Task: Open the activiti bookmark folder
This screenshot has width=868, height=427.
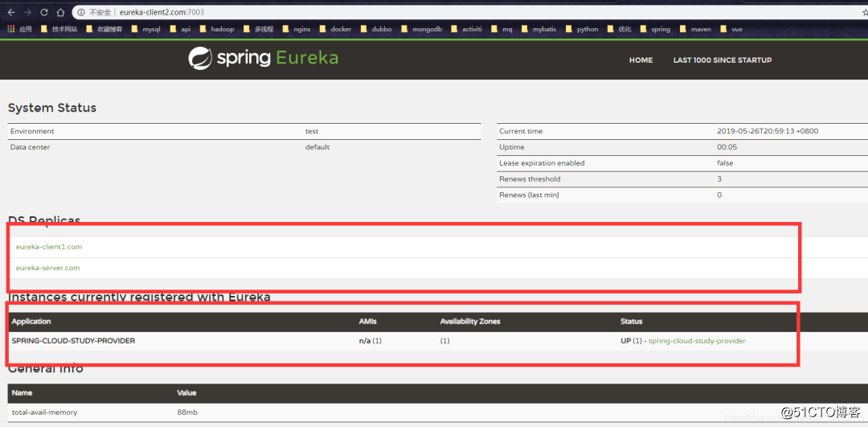Action: click(x=467, y=30)
